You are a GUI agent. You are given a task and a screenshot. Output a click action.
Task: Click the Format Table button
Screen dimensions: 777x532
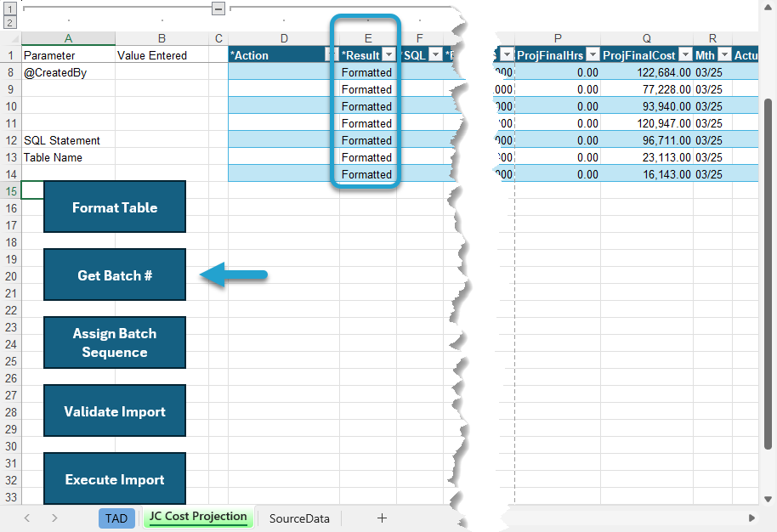pos(115,207)
